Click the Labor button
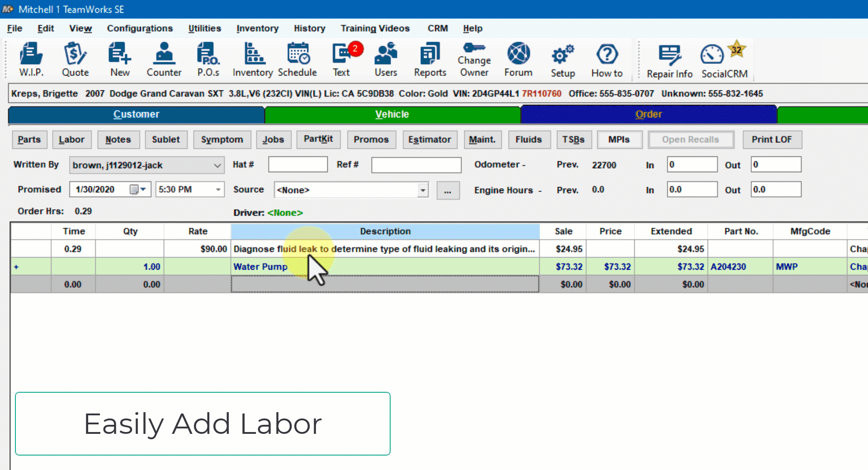The height and width of the screenshot is (470, 868). coord(71,140)
